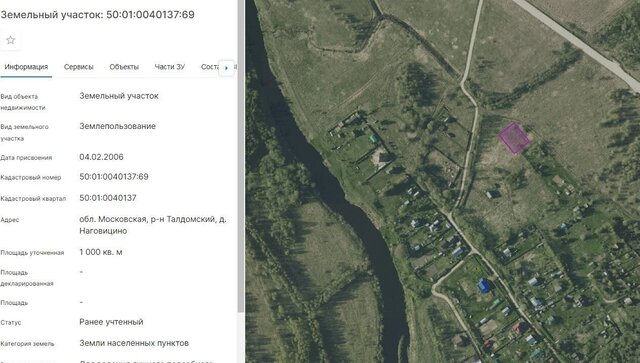Click the info panel vertical scrollbar

[241, 155]
